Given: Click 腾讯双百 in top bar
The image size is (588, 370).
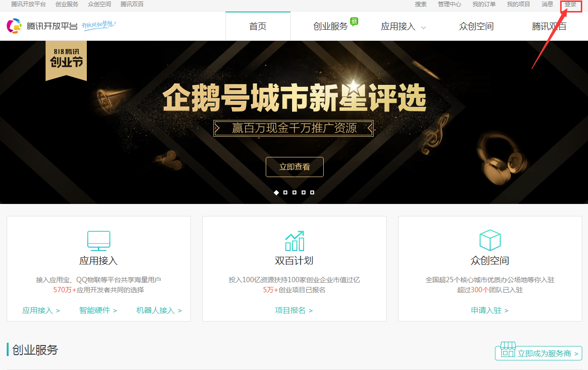Looking at the screenshot, I should pyautogui.click(x=132, y=4).
